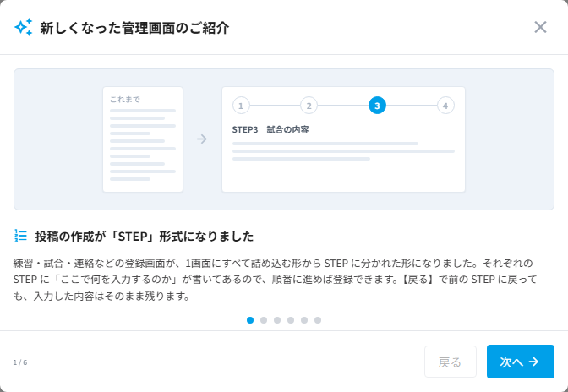The image size is (568, 392).
Task: Jump to the fifth pagination dot
Action: click(304, 320)
